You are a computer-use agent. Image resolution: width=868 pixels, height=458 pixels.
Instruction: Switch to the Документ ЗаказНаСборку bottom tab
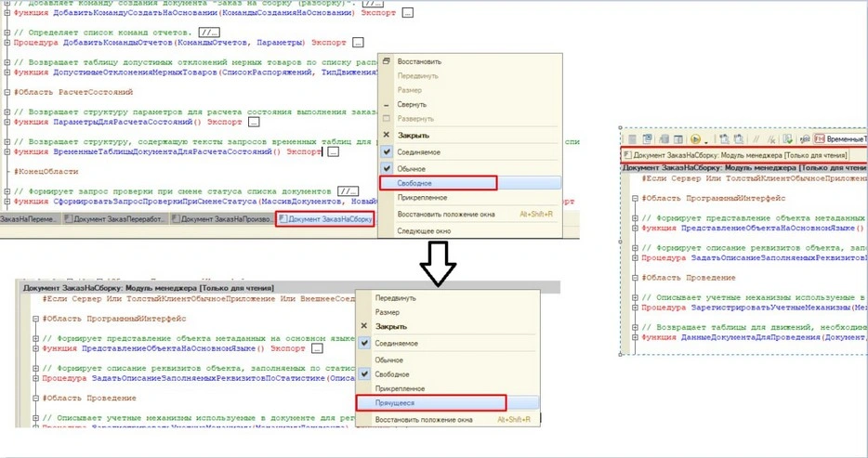[325, 219]
